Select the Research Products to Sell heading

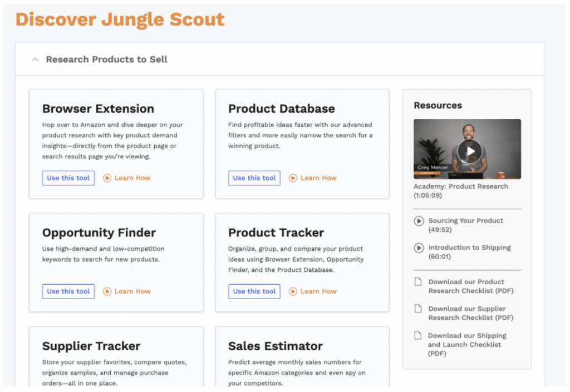click(x=106, y=59)
